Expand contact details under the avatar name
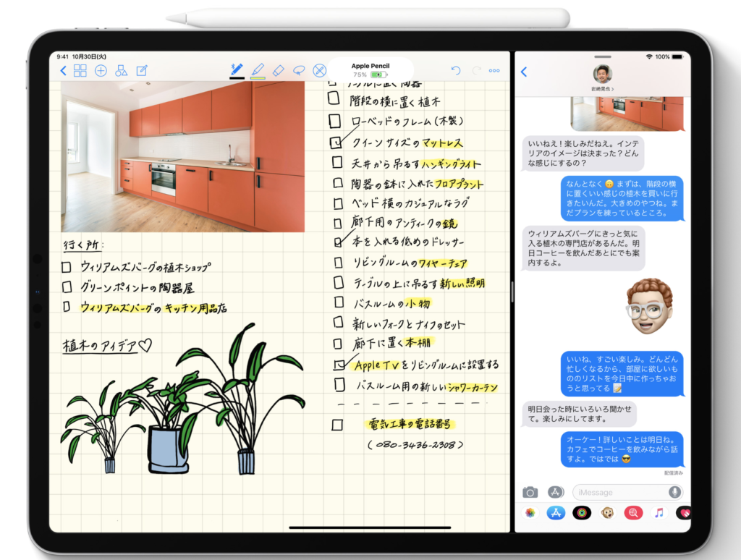741x560 pixels. pos(602,89)
